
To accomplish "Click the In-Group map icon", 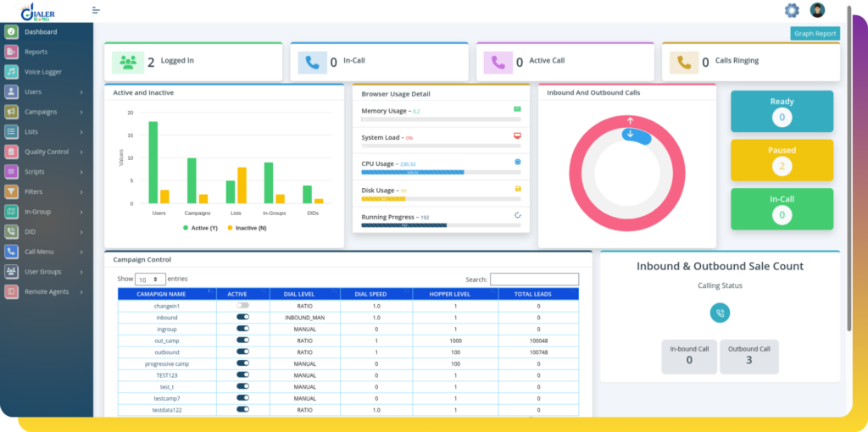I will (12, 211).
